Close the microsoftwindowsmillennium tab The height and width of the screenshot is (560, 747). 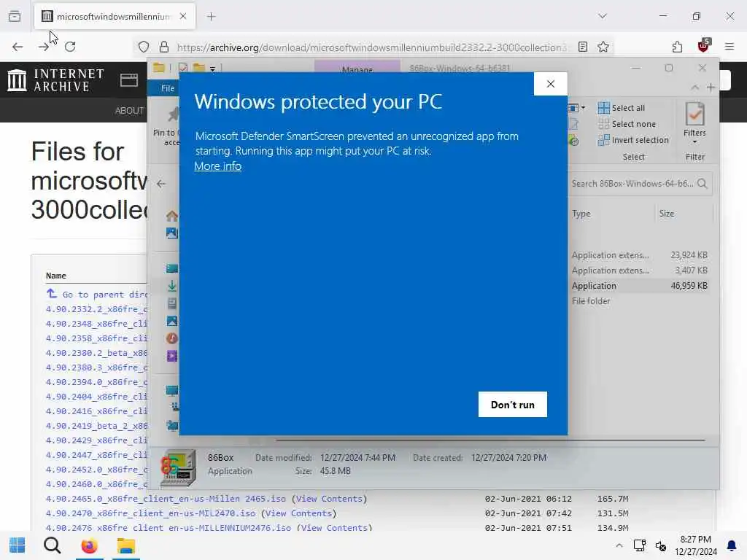pos(183,16)
